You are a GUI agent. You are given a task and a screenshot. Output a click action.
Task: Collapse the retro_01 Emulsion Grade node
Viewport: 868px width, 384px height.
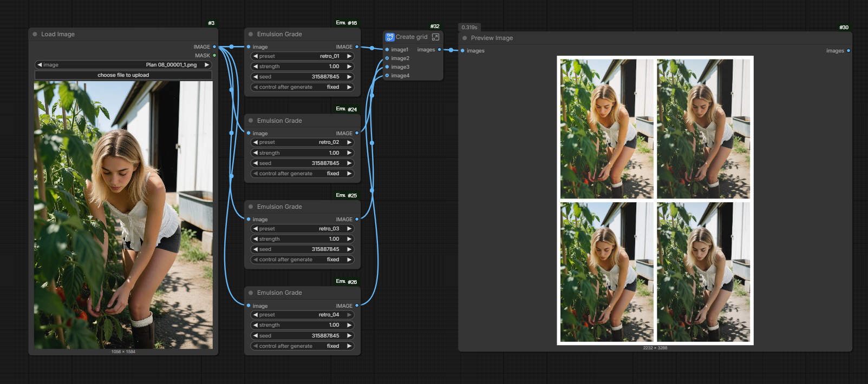[251, 34]
